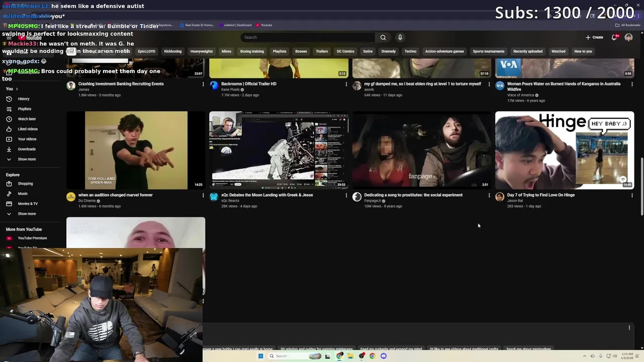This screenshot has width=644, height=362.
Task: Open video titled Backrooms Official Trailer HD
Action: pyautogui.click(x=249, y=84)
